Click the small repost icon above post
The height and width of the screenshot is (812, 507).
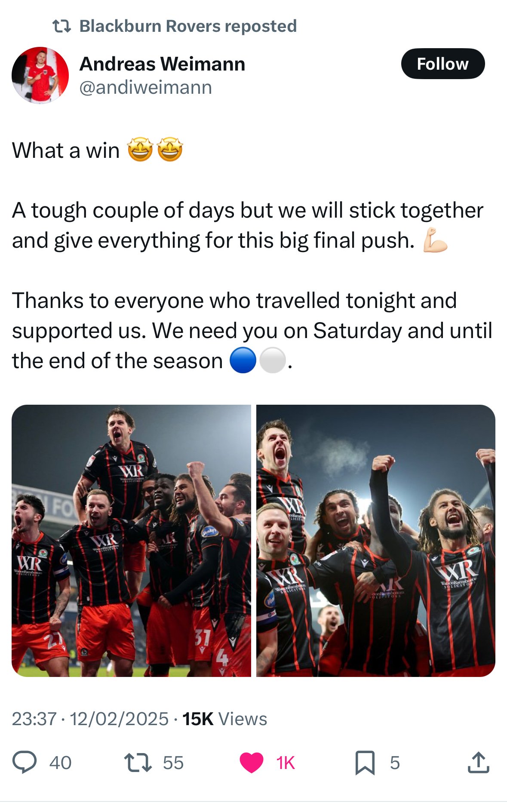61,27
